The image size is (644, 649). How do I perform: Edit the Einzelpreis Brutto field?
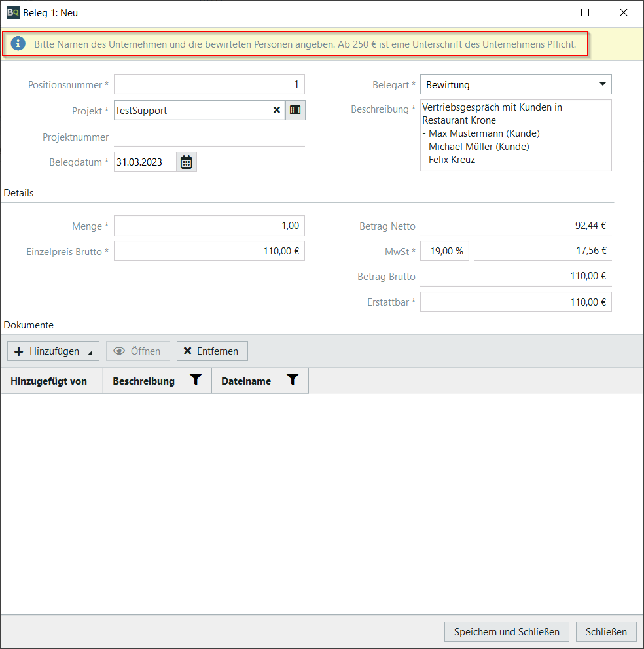209,251
